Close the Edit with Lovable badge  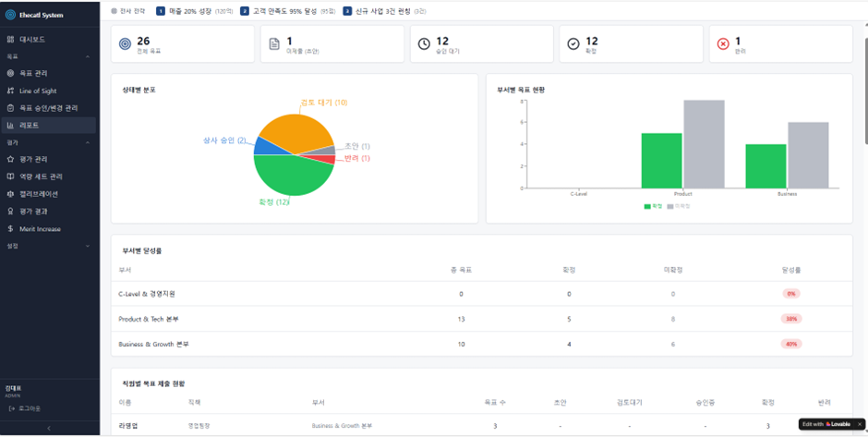tap(859, 424)
